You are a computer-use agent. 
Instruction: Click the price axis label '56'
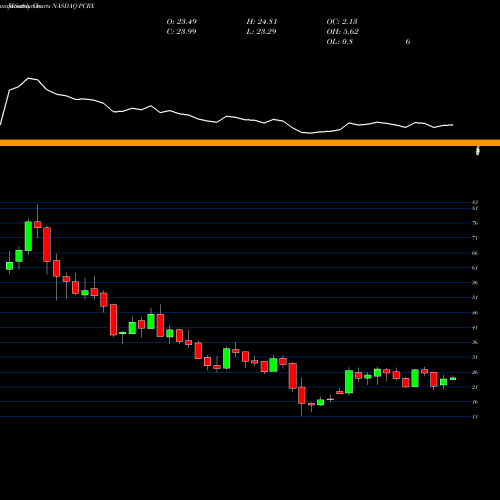475,283
